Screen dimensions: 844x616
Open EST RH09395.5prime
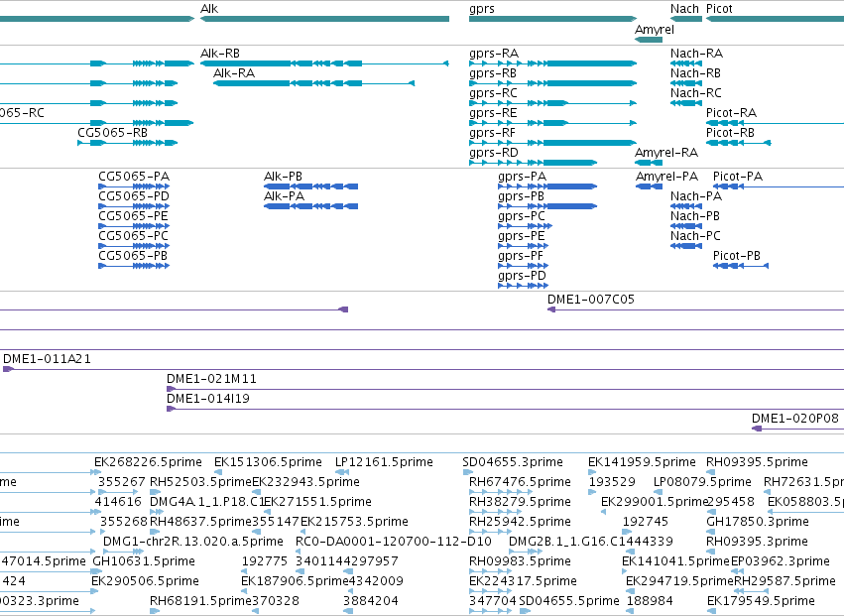pos(758,462)
